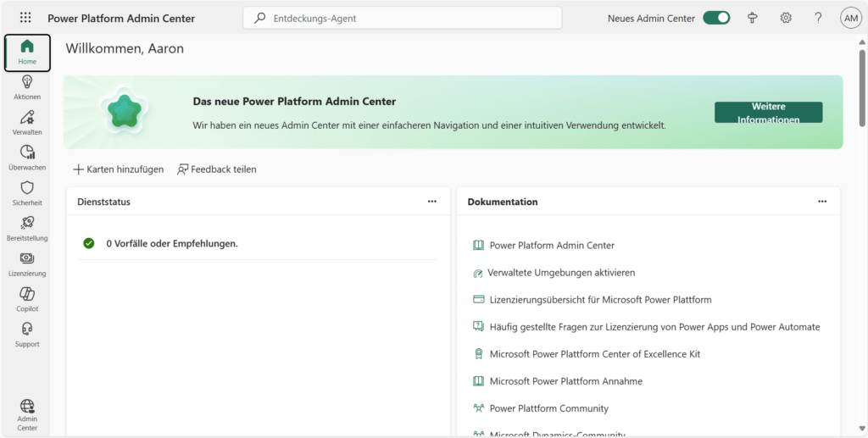Open the Copilot sidebar item
Viewport: 868px width, 438px height.
pos(27,299)
